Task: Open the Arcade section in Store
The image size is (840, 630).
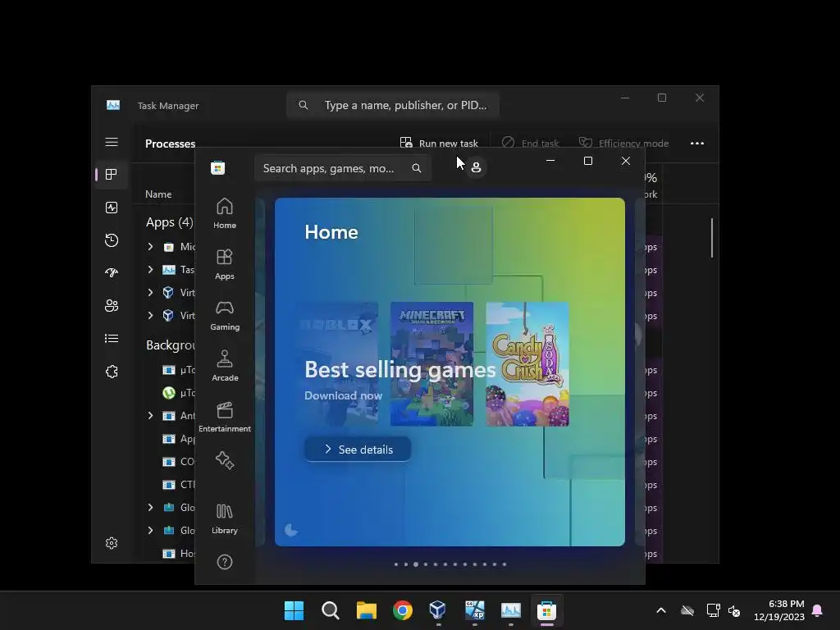Action: coord(225,366)
